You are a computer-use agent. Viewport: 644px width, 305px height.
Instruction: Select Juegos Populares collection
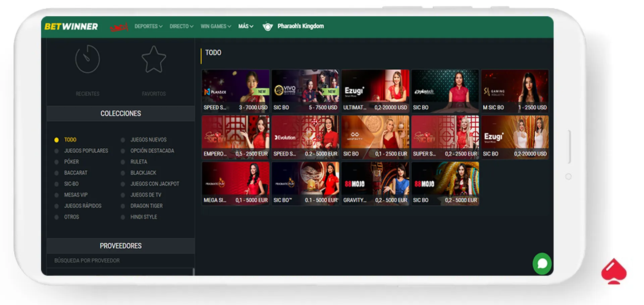[x=86, y=151]
